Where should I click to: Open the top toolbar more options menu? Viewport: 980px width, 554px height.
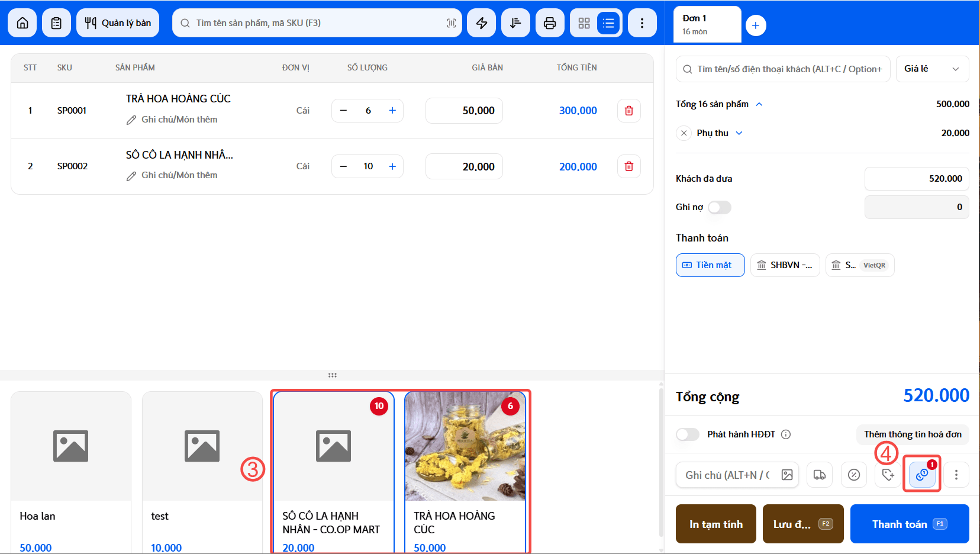tap(642, 23)
